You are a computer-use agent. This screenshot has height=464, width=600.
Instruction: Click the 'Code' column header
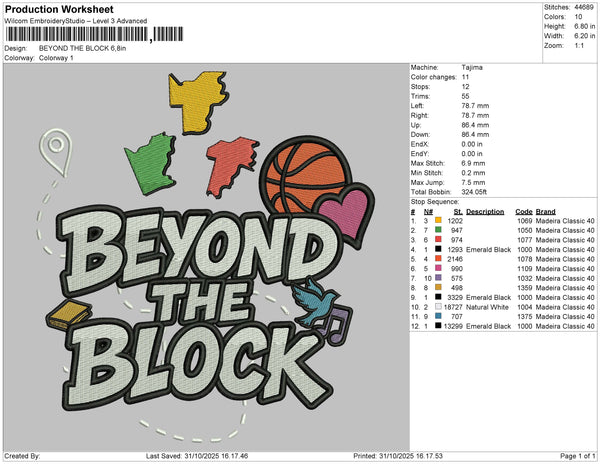[523, 212]
